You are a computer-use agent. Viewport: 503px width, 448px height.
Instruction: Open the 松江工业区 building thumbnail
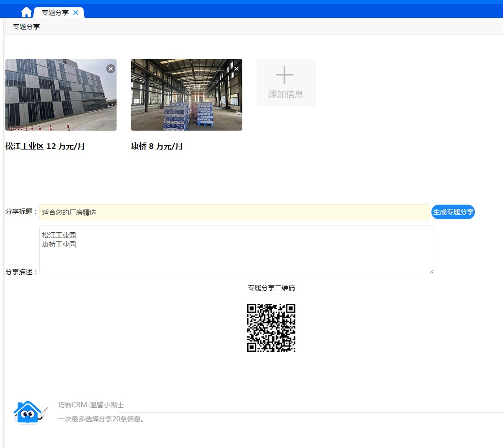tap(61, 95)
